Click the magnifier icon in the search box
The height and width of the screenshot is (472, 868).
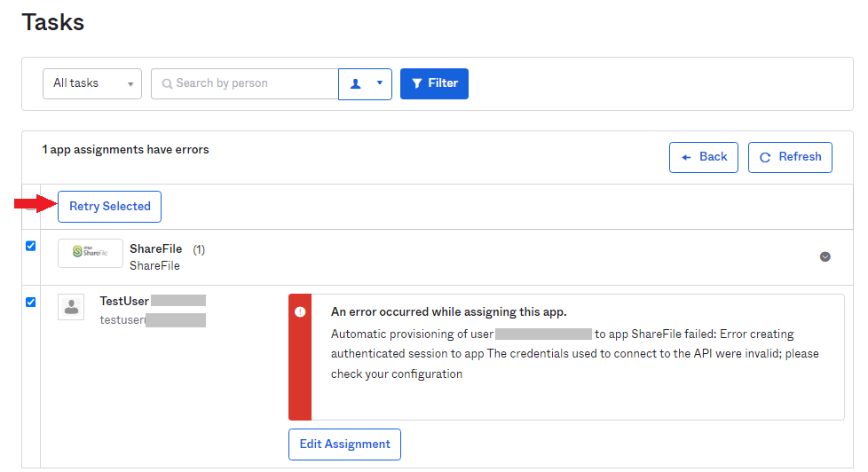[x=167, y=83]
